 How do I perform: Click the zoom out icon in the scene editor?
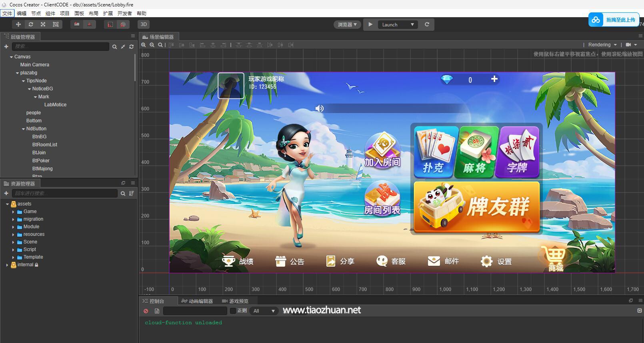coord(152,45)
